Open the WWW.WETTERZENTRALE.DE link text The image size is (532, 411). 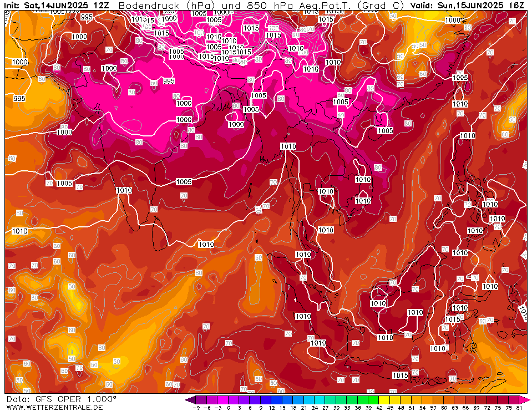pyautogui.click(x=54, y=407)
